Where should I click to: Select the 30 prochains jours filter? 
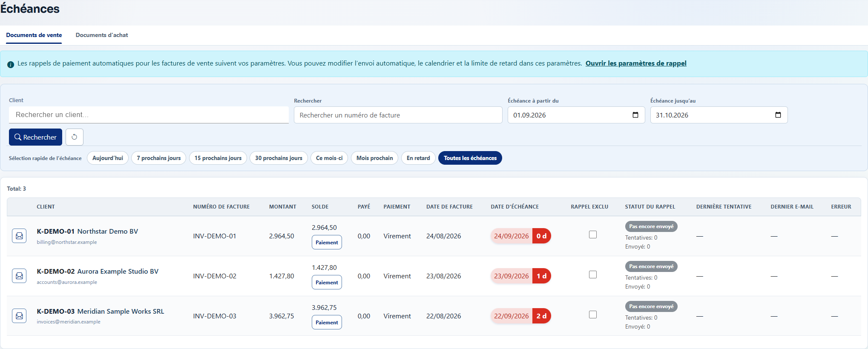[279, 158]
